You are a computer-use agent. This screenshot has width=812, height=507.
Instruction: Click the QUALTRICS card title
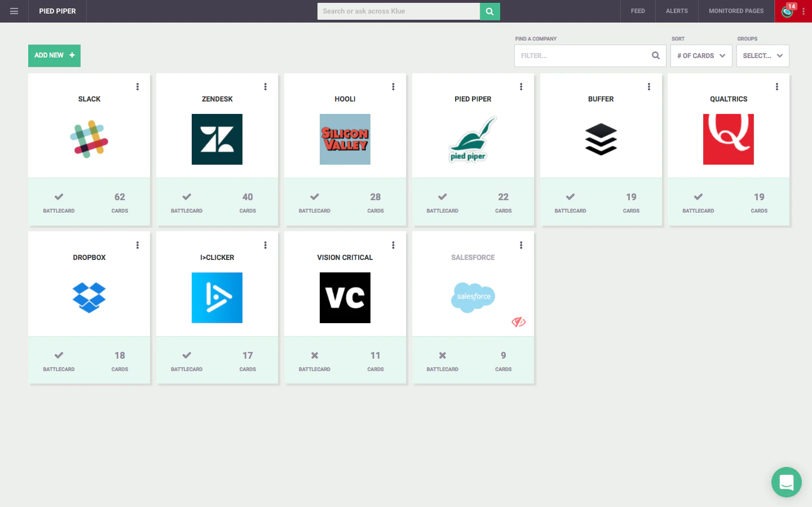[x=729, y=99]
